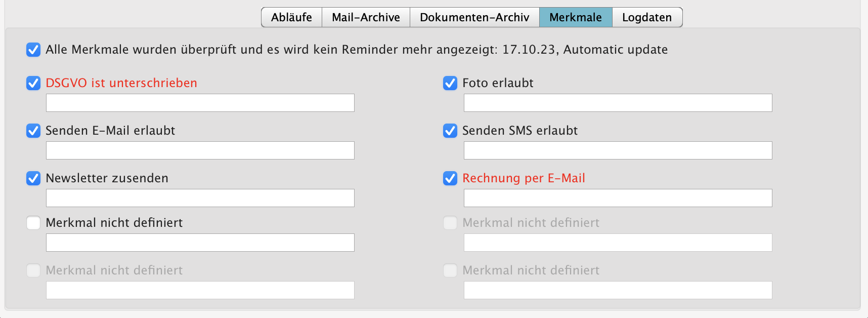This screenshot has width=868, height=318.
Task: Toggle the 'DSGVO ist unterschrieben' checkbox
Action: click(33, 83)
